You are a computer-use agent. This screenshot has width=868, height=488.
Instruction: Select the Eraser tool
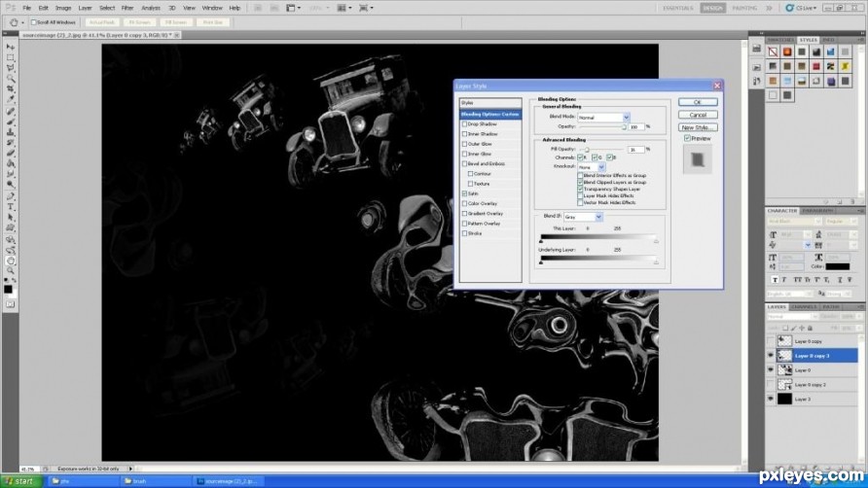click(11, 154)
